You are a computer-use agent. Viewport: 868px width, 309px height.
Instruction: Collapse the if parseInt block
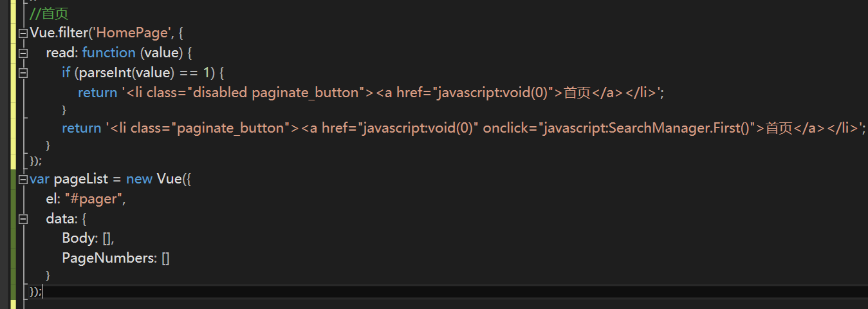pos(24,73)
